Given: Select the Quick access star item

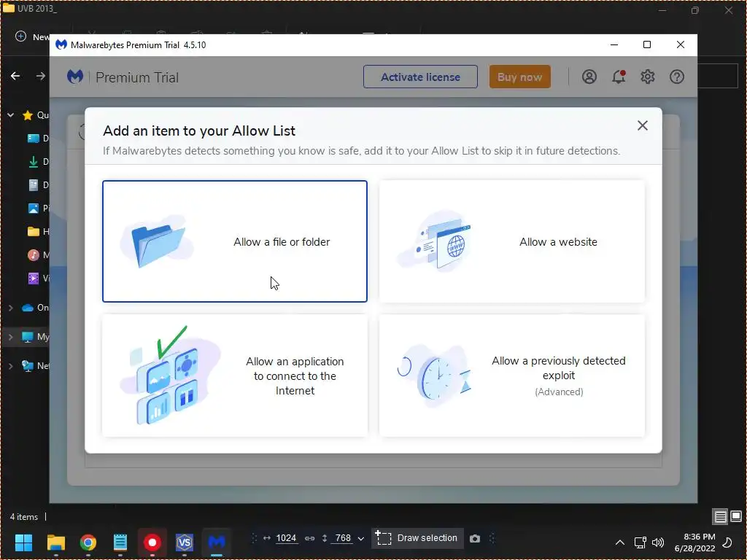Looking at the screenshot, I should pos(35,114).
